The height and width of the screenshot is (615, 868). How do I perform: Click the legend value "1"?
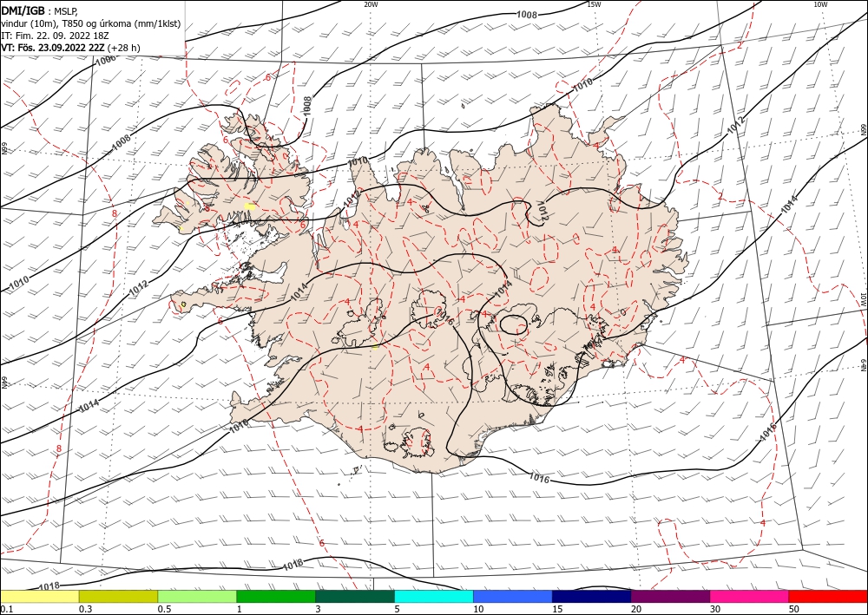[x=240, y=609]
